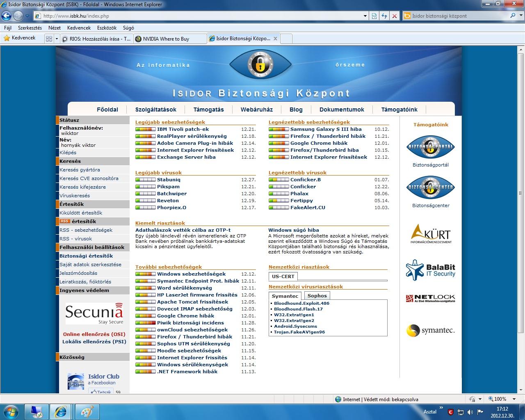Click the browser forward arrow button

pyautogui.click(x=18, y=16)
